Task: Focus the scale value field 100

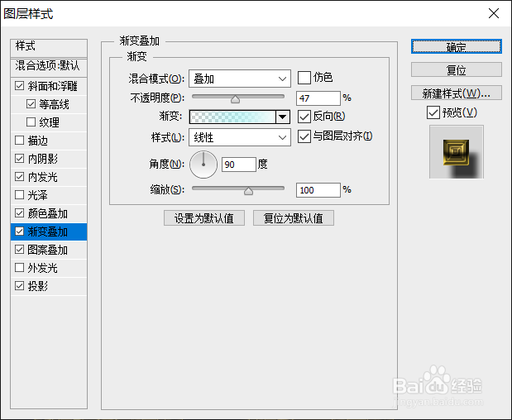Action: click(x=318, y=190)
